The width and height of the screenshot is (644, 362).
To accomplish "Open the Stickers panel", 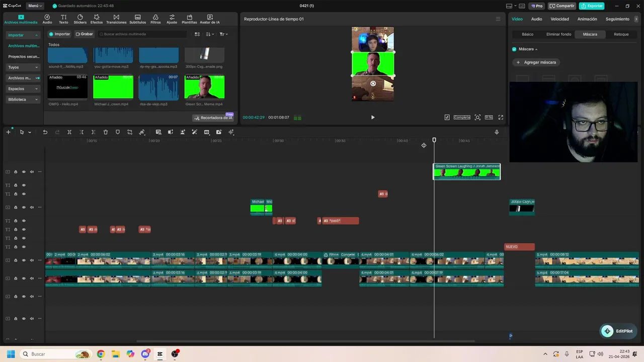I will click(80, 19).
